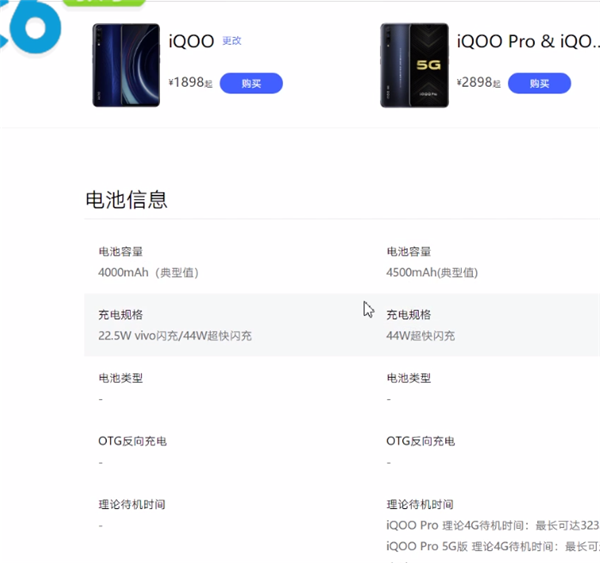Click the 充电规格 label in the iQOO column
The height and width of the screenshot is (563, 600).
coord(121,315)
